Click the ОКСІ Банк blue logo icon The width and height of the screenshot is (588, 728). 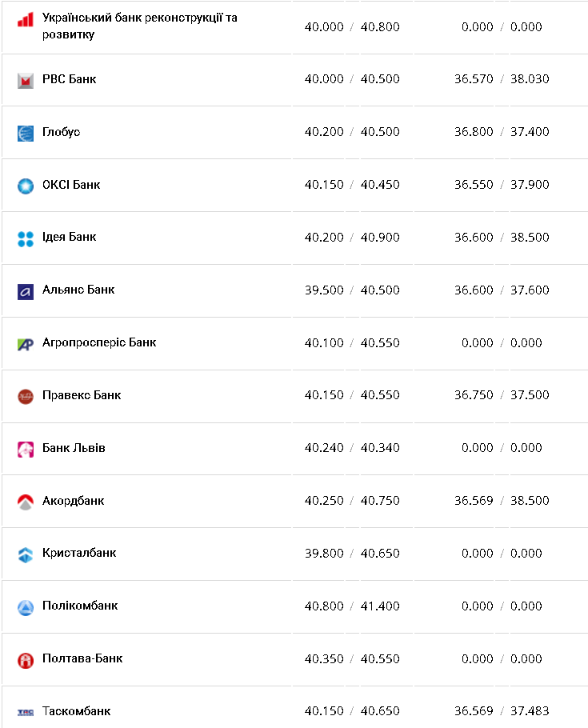26,186
